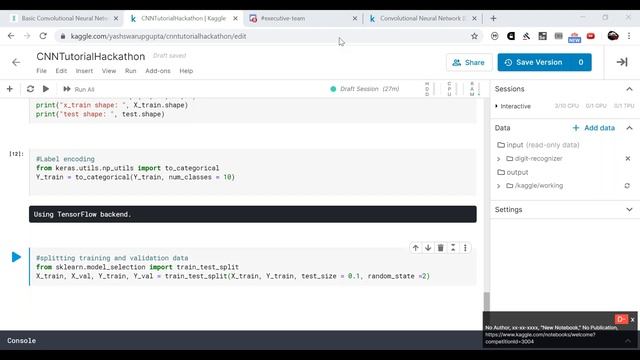Open the cell's more options menu
The height and width of the screenshot is (360, 640).
[x=465, y=248]
